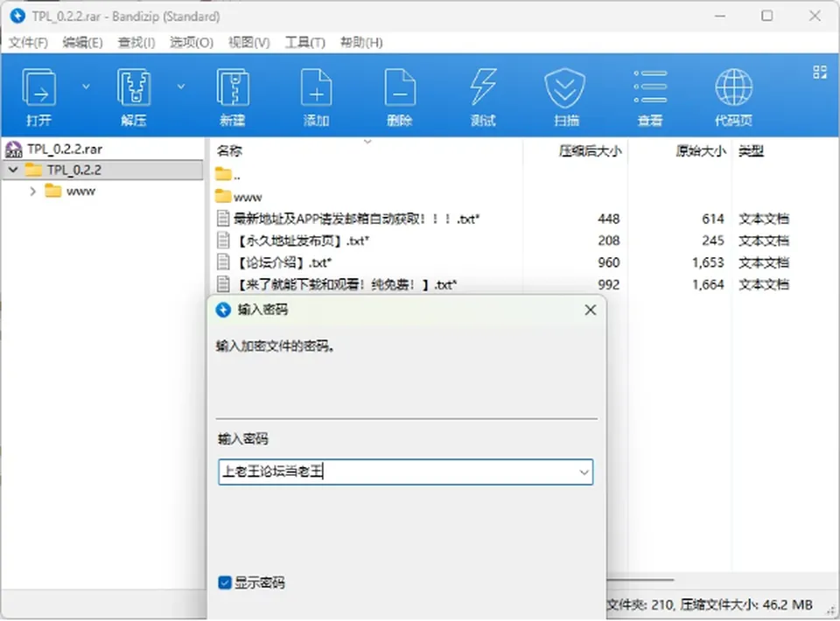Click the 删除 (Delete) toolbar icon
The width and height of the screenshot is (840, 621).
tap(400, 96)
